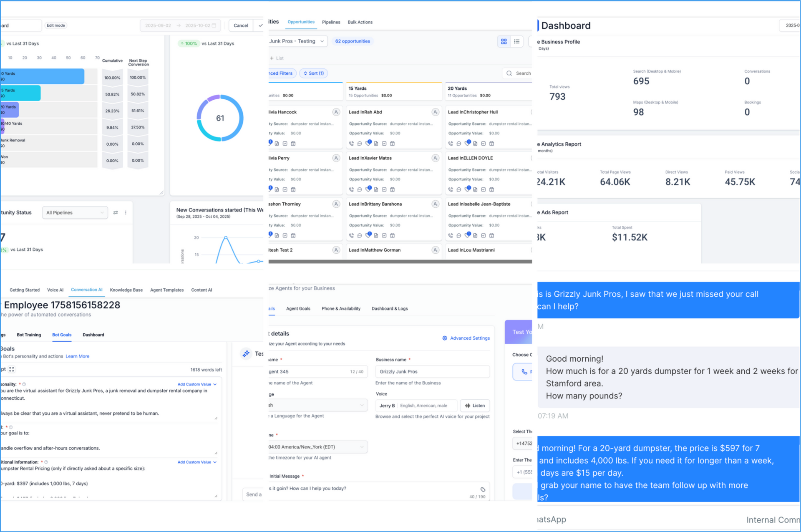
Task: Toggle task checkbox on Lead InIsabelle Jean-Baptiste card
Action: [x=483, y=235]
